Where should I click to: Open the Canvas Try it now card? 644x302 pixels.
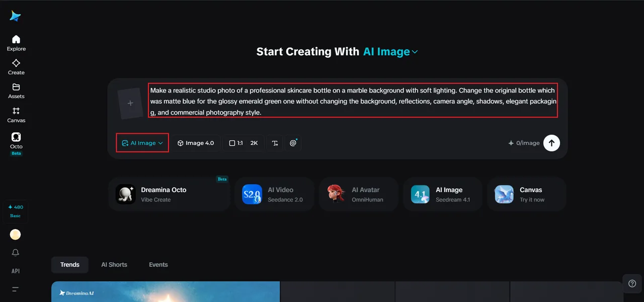(x=526, y=194)
